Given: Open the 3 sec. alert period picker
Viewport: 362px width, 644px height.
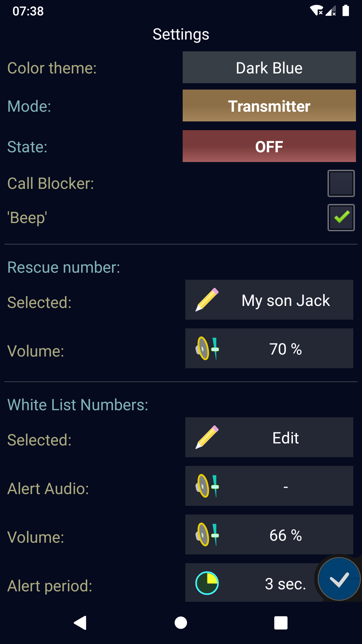Looking at the screenshot, I should click(285, 584).
